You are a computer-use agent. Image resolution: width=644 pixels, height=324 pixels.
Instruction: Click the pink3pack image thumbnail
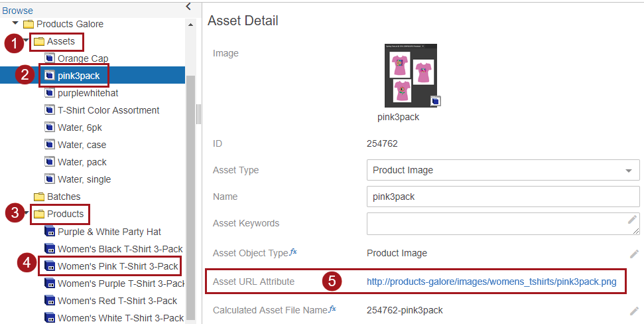pos(410,75)
